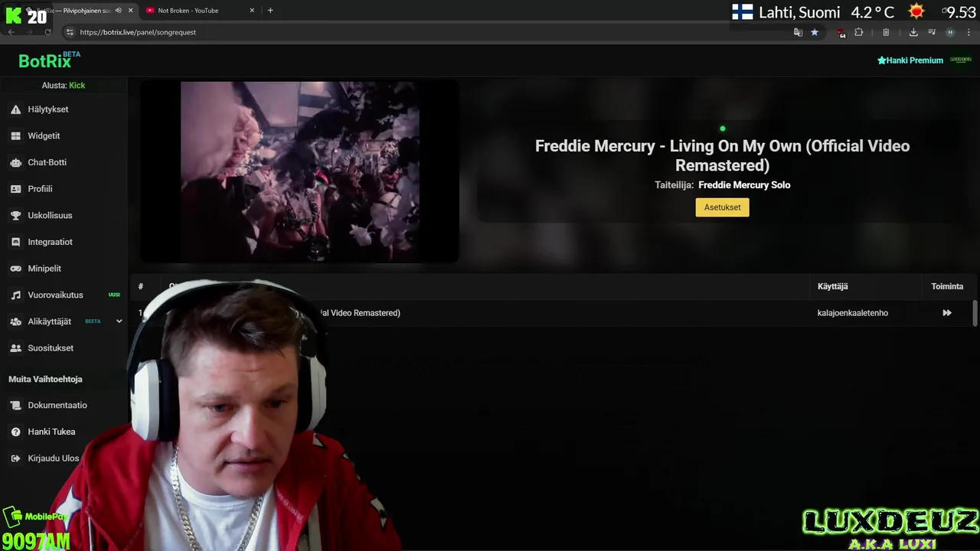Open browser translate page icon

pyautogui.click(x=798, y=32)
